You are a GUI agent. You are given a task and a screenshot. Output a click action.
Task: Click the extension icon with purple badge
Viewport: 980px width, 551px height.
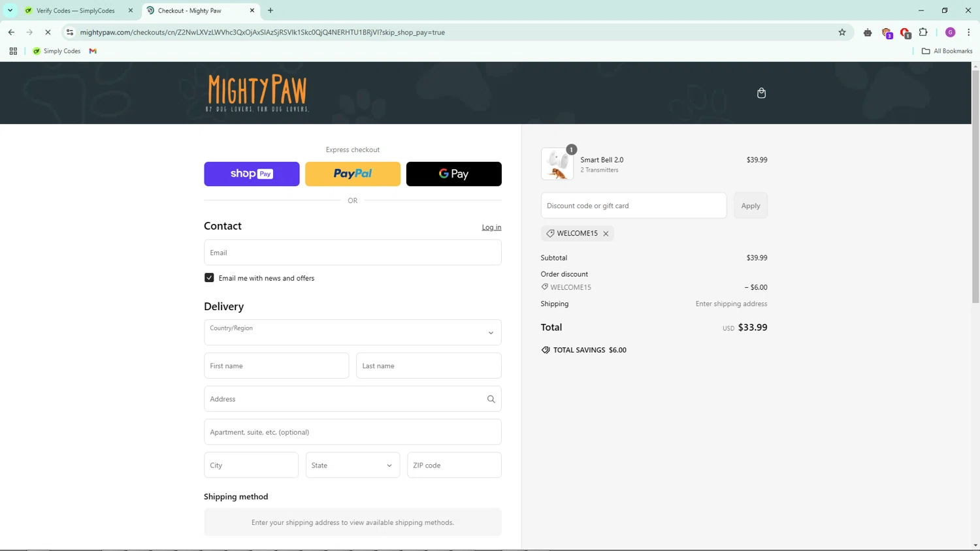(x=887, y=33)
